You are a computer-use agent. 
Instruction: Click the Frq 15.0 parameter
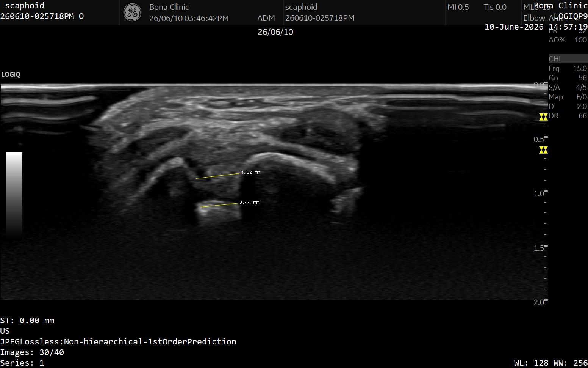[x=568, y=68]
